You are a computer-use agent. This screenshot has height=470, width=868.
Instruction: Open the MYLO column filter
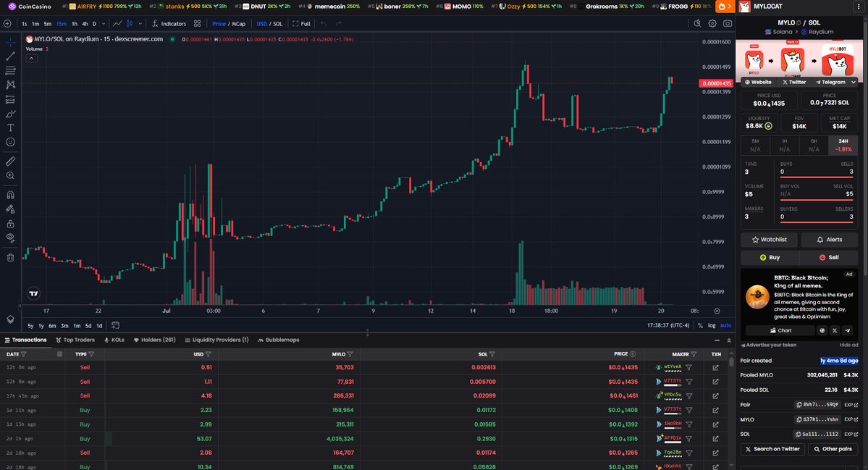(x=350, y=354)
